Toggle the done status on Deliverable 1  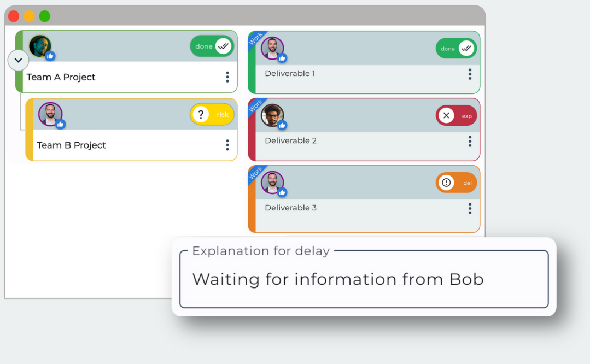(x=456, y=48)
